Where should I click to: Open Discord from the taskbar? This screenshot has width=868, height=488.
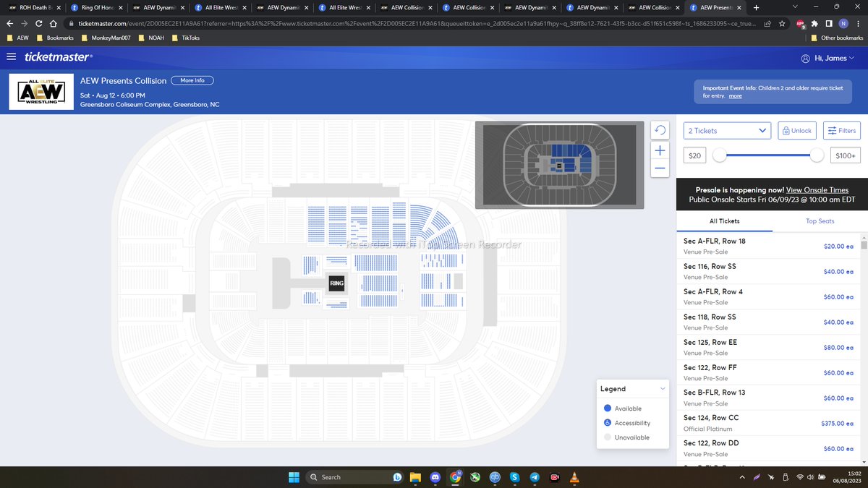pyautogui.click(x=435, y=477)
